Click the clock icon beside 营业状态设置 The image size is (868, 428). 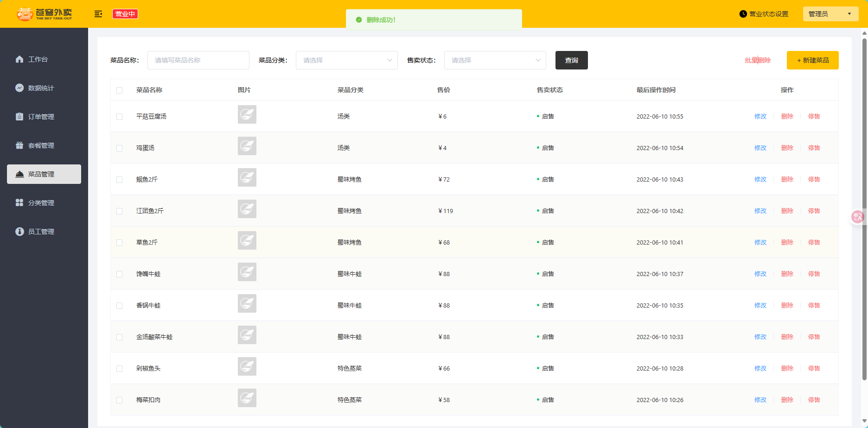743,14
